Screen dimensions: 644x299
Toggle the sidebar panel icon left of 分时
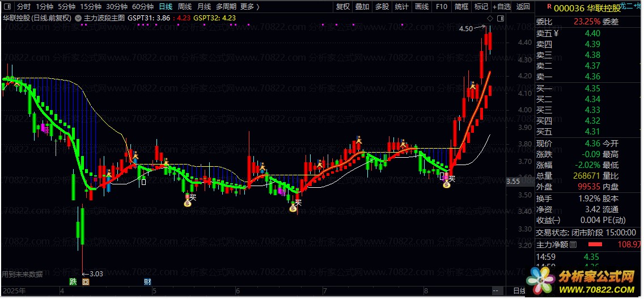click(x=8, y=7)
